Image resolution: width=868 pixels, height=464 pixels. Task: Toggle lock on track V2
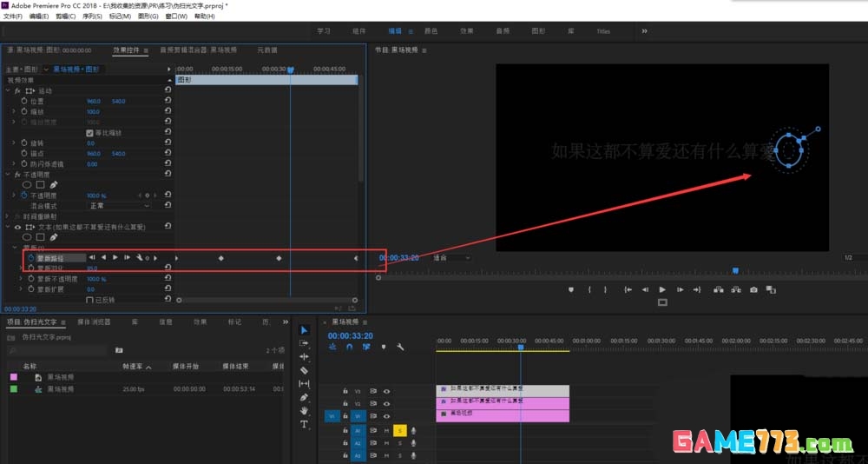pyautogui.click(x=345, y=403)
